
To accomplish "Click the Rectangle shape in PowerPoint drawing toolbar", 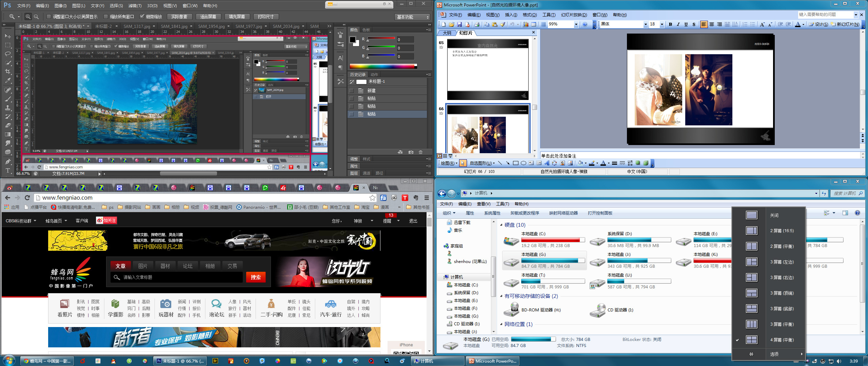I will [516, 163].
